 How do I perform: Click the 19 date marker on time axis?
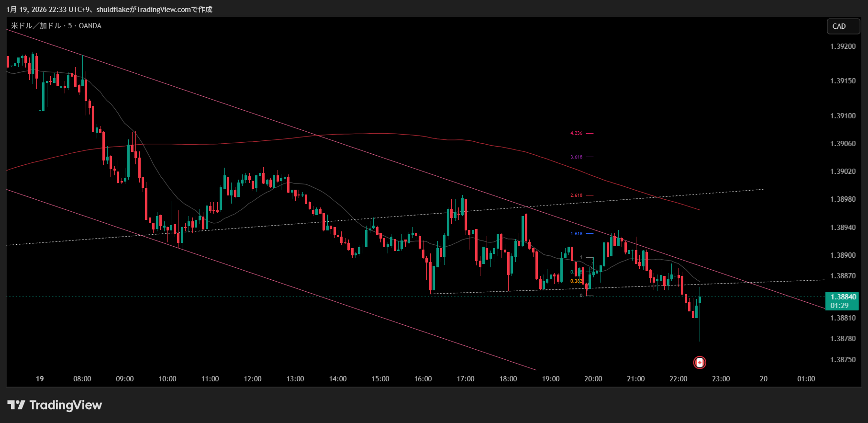tap(40, 379)
